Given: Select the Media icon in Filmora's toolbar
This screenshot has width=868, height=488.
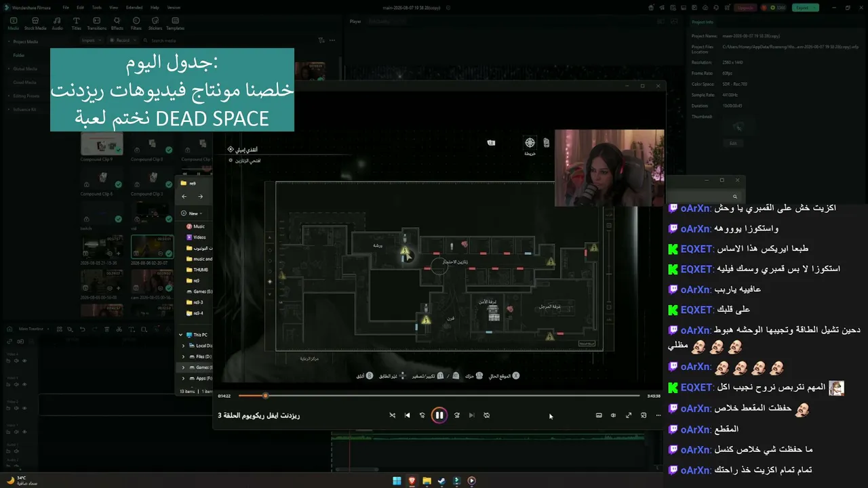Looking at the screenshot, I should pos(13,24).
